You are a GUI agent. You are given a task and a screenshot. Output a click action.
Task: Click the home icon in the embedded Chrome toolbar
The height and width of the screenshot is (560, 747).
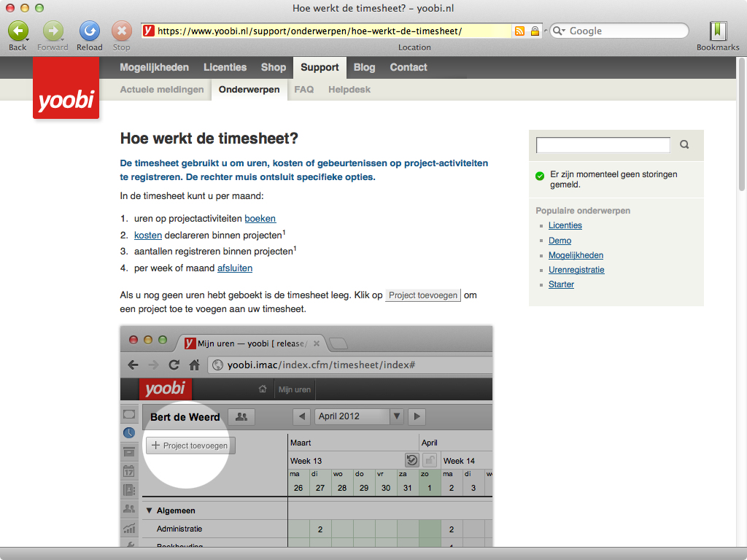[194, 365]
